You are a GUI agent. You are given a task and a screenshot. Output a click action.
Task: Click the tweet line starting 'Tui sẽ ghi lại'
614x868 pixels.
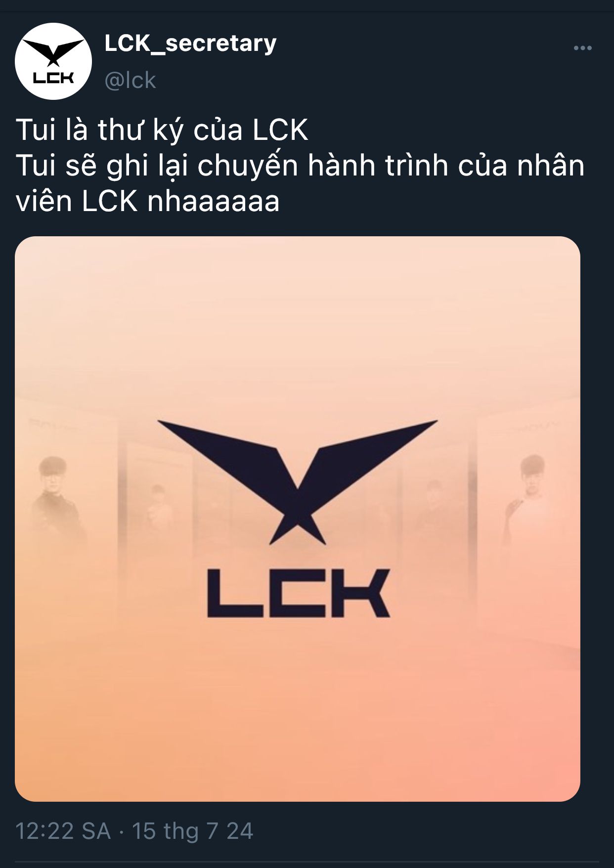pos(300,166)
